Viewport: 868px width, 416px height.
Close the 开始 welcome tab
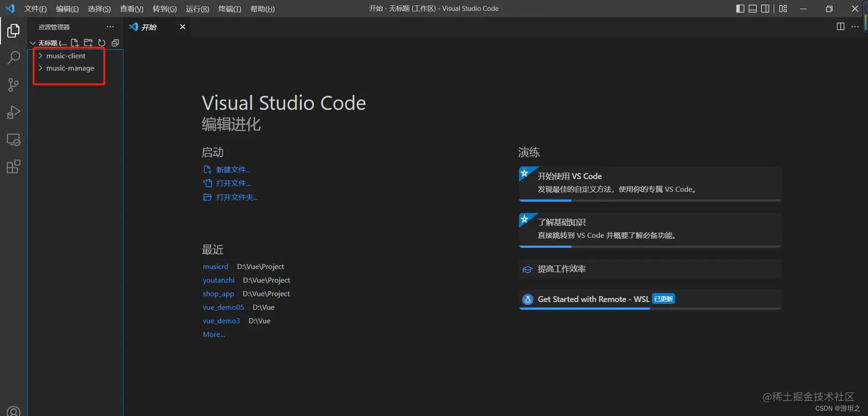point(183,27)
